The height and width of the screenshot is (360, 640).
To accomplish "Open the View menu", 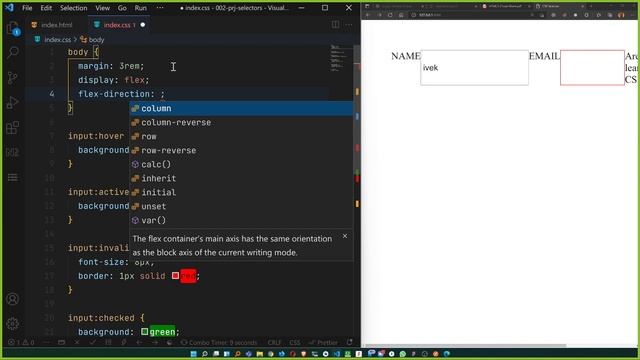I will [102, 8].
